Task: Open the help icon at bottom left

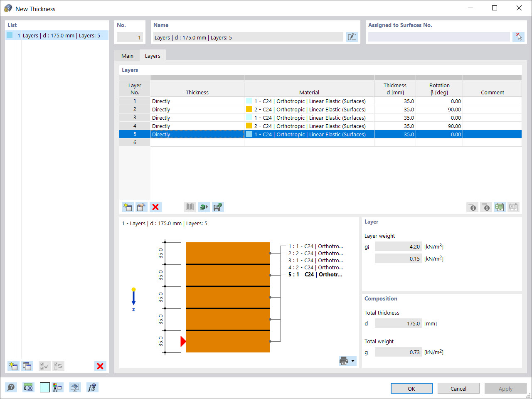Action: click(x=11, y=387)
